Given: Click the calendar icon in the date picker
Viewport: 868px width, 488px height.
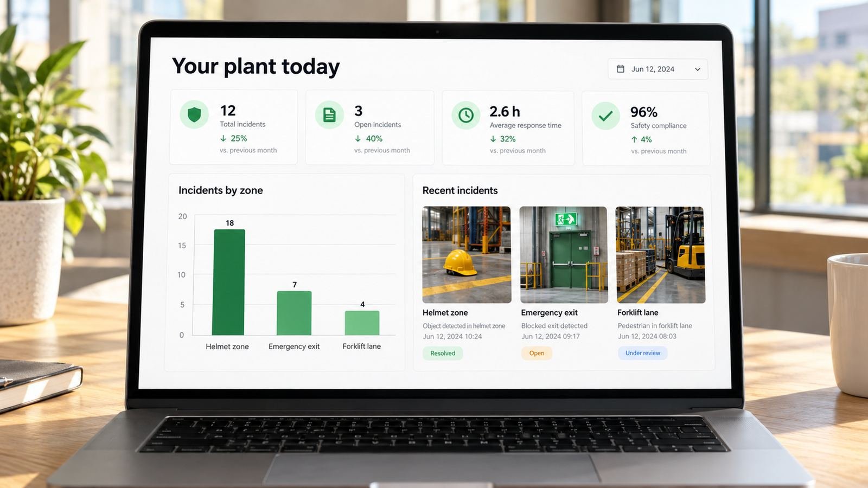Looking at the screenshot, I should [x=621, y=69].
